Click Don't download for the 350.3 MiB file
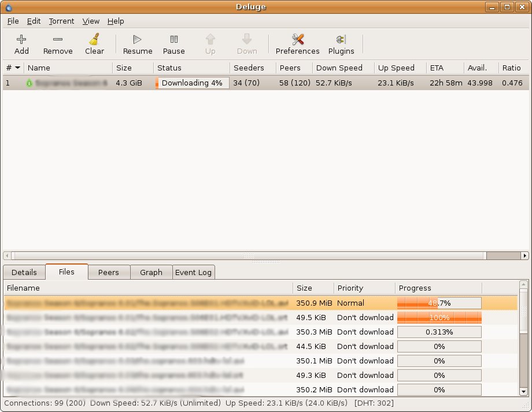 coord(365,332)
